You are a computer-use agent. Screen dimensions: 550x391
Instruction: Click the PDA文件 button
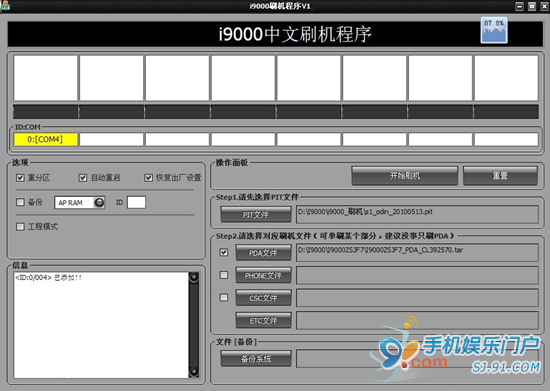263,252
